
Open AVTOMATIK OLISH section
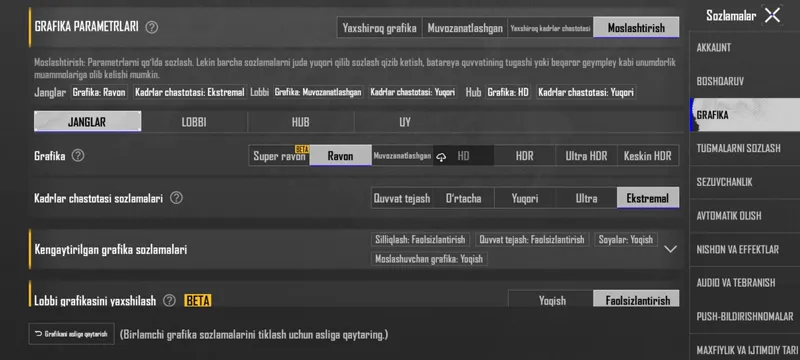point(745,216)
